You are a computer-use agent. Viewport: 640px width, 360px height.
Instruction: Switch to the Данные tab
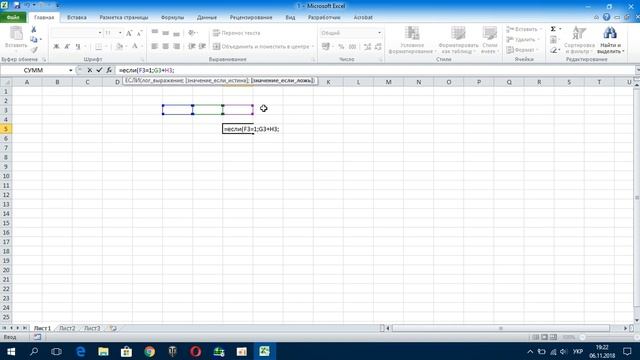207,18
